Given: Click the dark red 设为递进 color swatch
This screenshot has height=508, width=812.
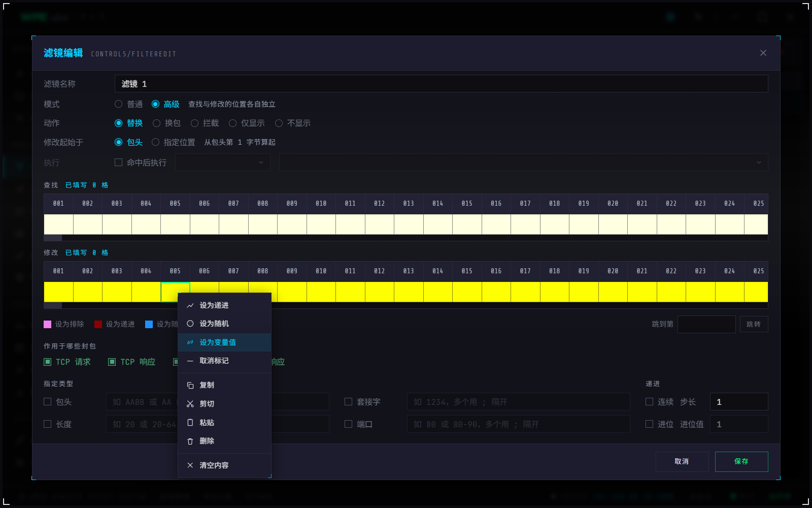Looking at the screenshot, I should pos(98,324).
